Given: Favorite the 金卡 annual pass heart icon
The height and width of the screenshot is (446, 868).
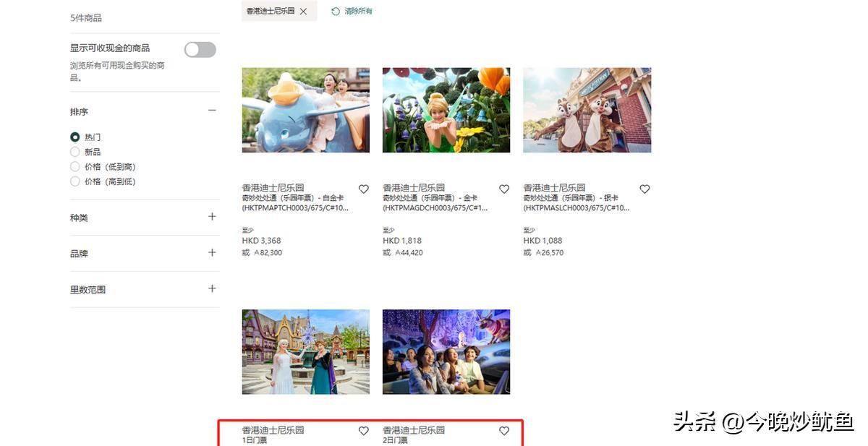Looking at the screenshot, I should (504, 189).
